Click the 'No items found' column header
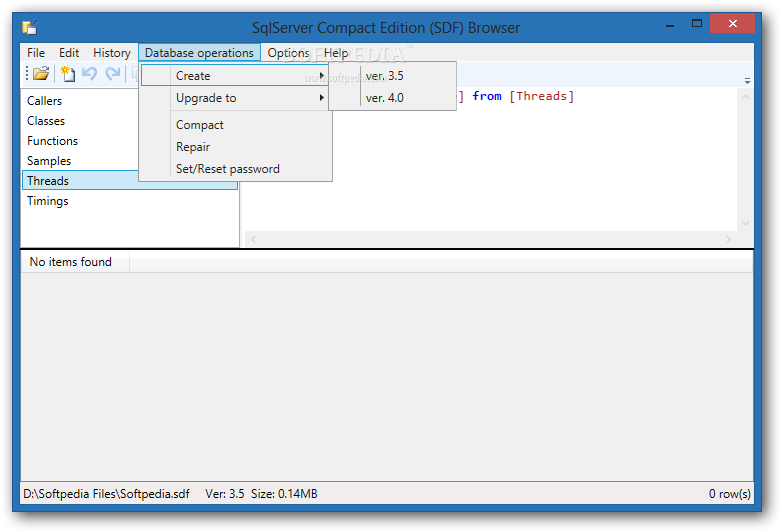 tap(75, 262)
